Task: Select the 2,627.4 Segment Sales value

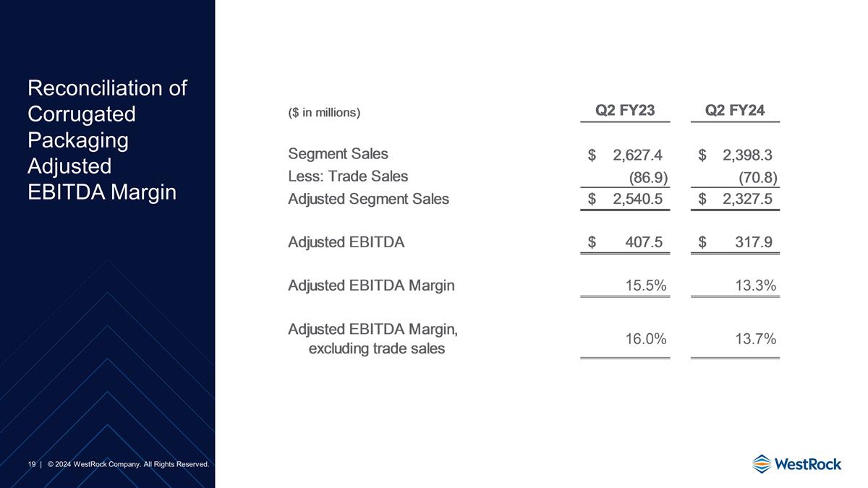Action: point(637,155)
